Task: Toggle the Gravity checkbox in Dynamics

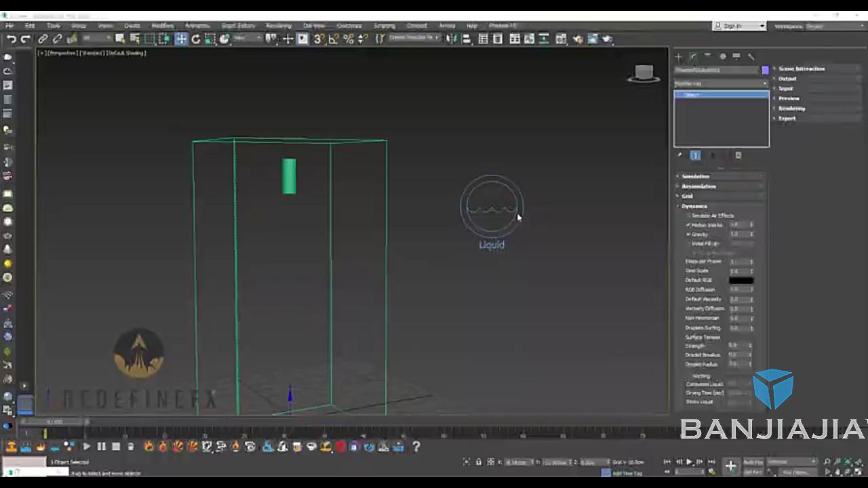Action: click(x=688, y=234)
